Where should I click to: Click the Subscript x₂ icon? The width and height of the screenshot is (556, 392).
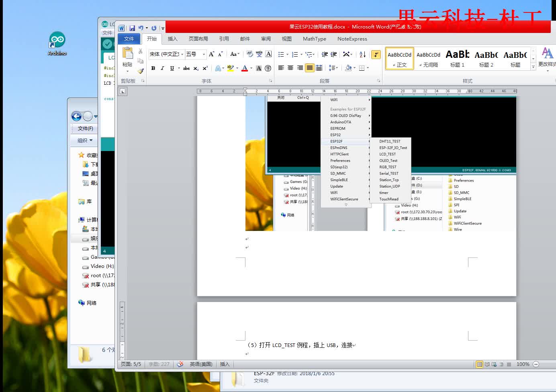(196, 68)
